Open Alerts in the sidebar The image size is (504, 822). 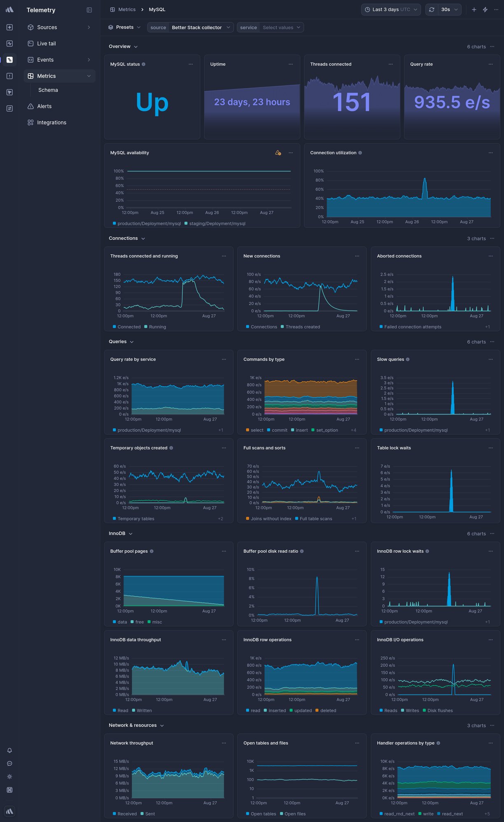59,106
